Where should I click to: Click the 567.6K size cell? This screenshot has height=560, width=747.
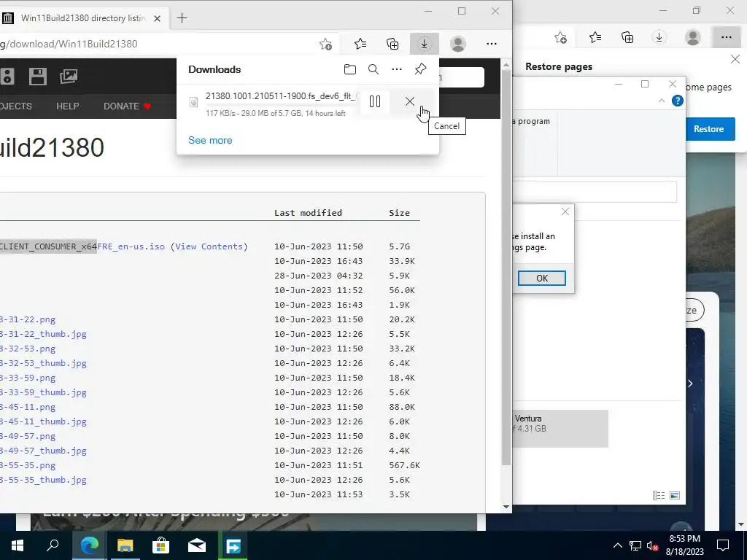(404, 465)
